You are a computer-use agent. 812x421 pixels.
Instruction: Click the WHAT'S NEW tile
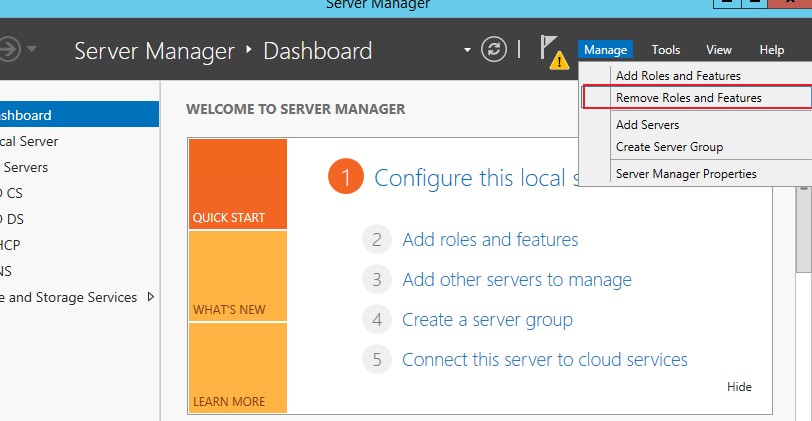[238, 276]
